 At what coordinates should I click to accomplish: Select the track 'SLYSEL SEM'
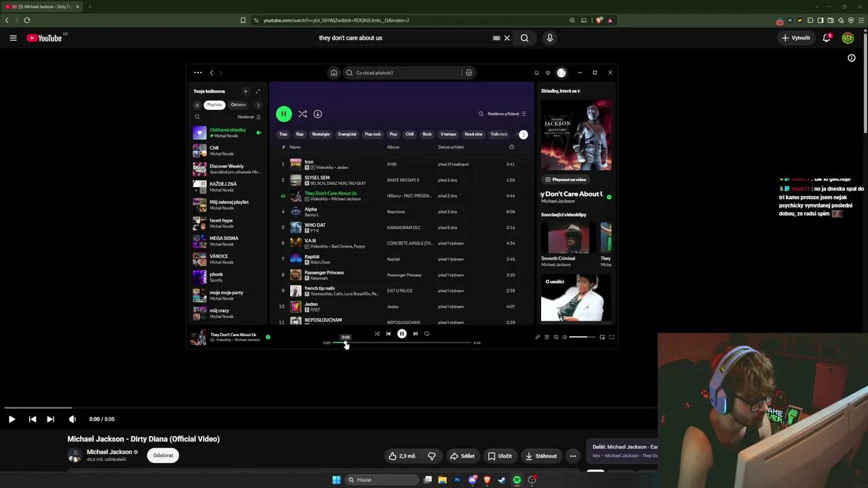tap(317, 178)
